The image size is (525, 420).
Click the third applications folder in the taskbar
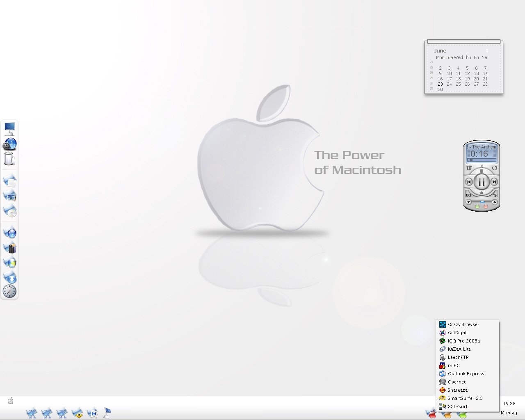tap(62, 413)
